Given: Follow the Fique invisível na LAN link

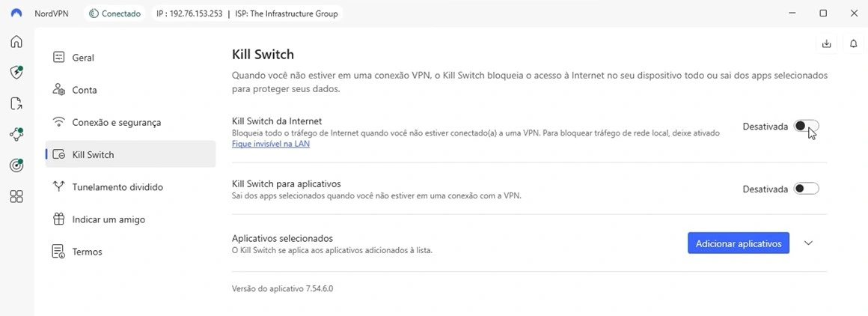Looking at the screenshot, I should [271, 144].
